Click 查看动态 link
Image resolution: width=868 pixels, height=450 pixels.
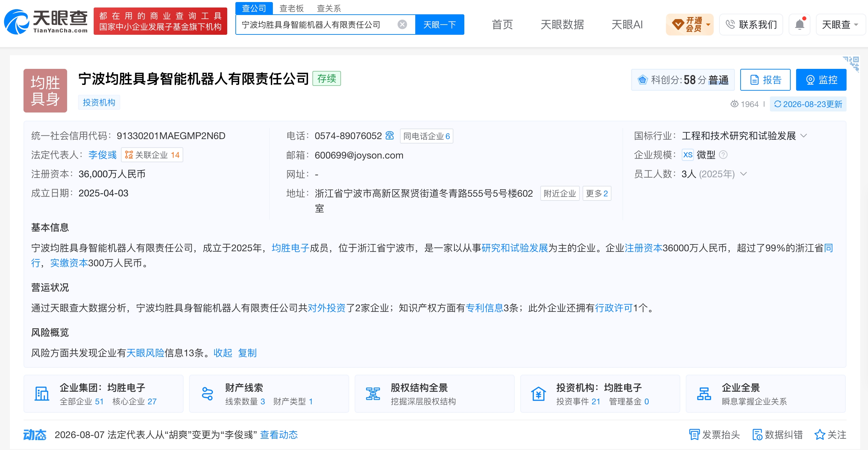(279, 435)
